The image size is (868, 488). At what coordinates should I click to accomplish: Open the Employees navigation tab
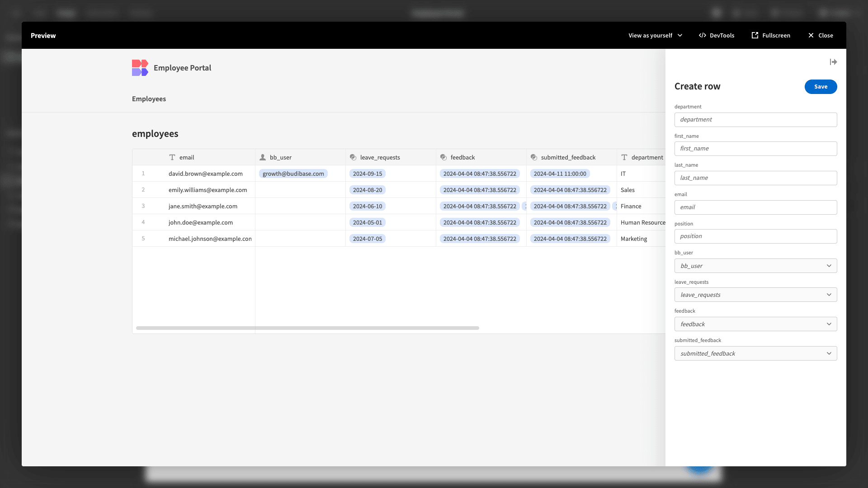pos(149,99)
